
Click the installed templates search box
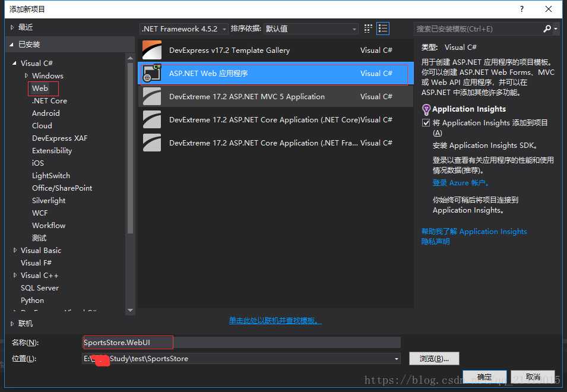(x=478, y=29)
